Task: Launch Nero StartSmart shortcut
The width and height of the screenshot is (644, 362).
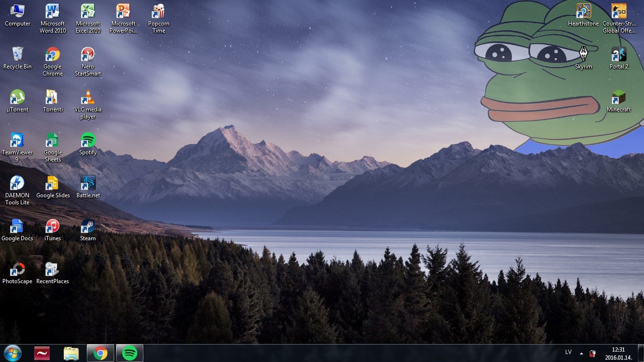Action: pyautogui.click(x=88, y=61)
